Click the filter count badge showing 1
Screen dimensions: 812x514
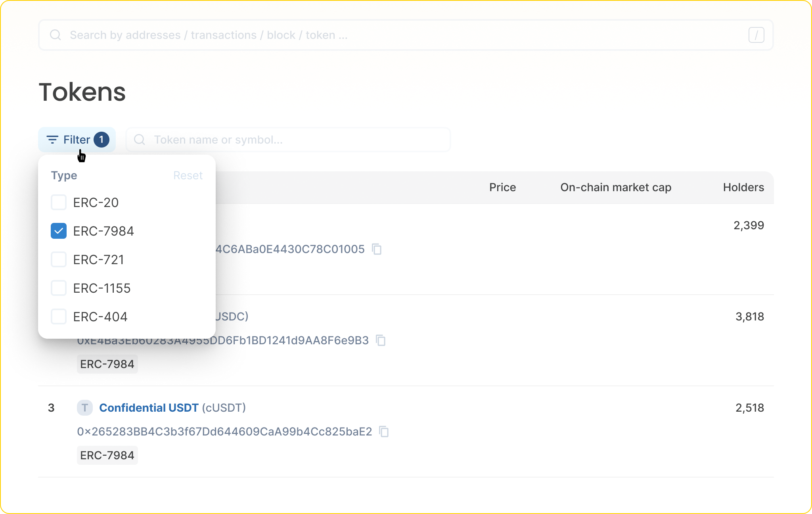click(x=101, y=140)
